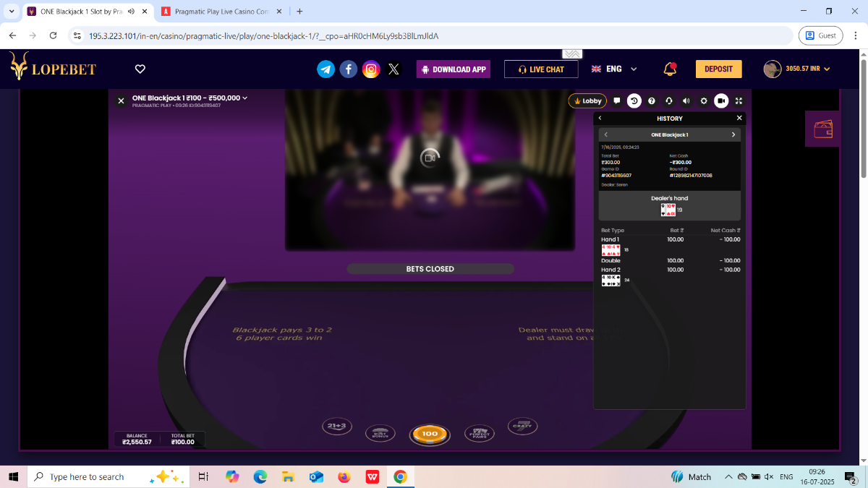
Task: Place the Bust Bonus side bet
Action: (x=380, y=433)
